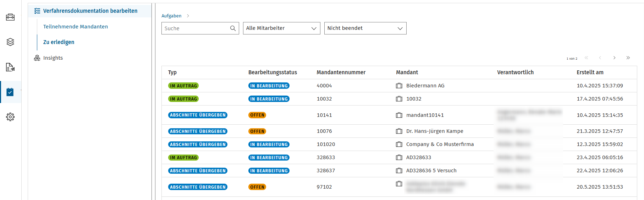Open the toolbox icon in left sidebar
This screenshot has height=200, width=644.
(x=10, y=17)
